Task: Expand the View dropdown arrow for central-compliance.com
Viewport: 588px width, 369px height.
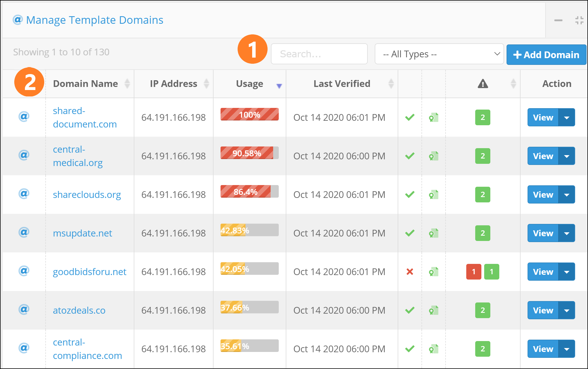Action: coord(567,349)
